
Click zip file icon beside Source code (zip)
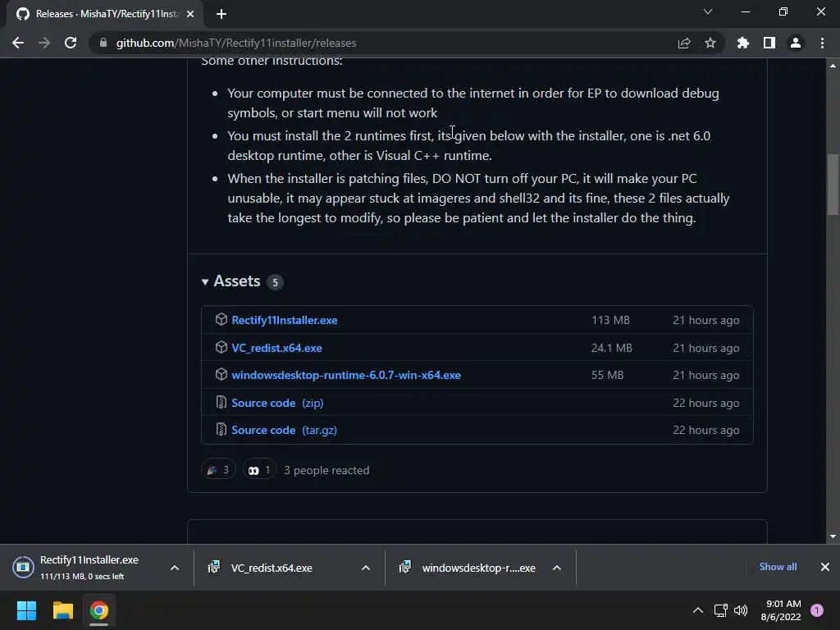221,402
